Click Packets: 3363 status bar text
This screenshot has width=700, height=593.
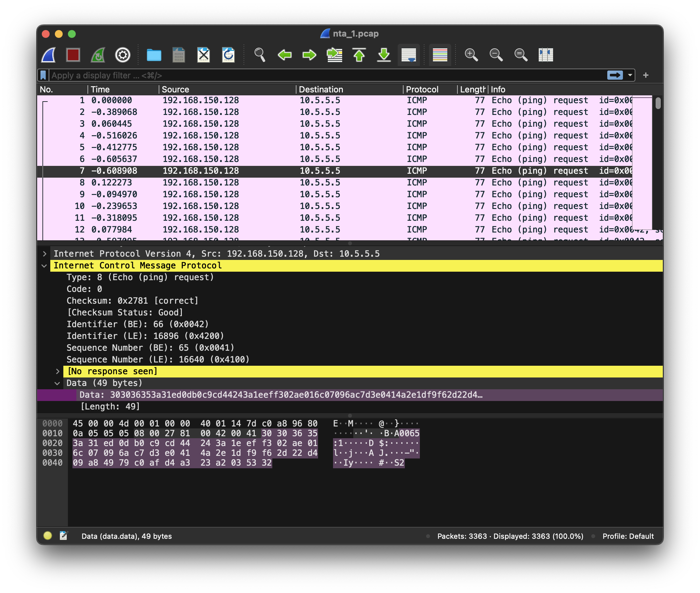[x=462, y=536]
